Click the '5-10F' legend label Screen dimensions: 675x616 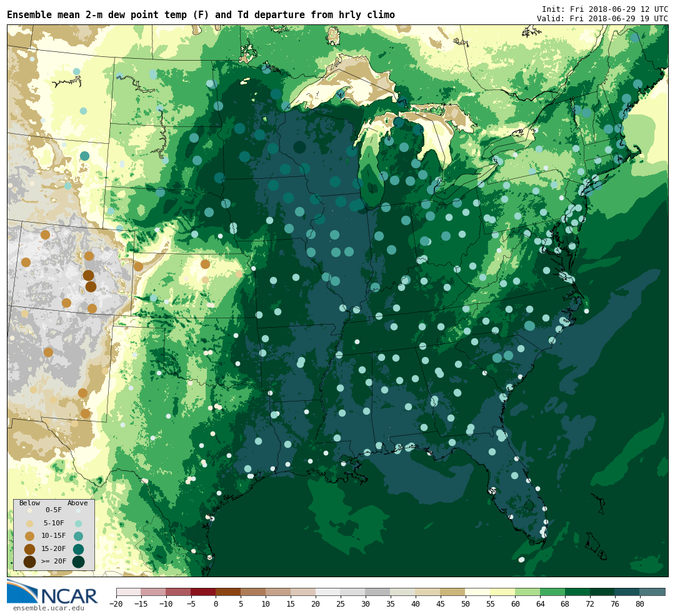click(x=54, y=523)
